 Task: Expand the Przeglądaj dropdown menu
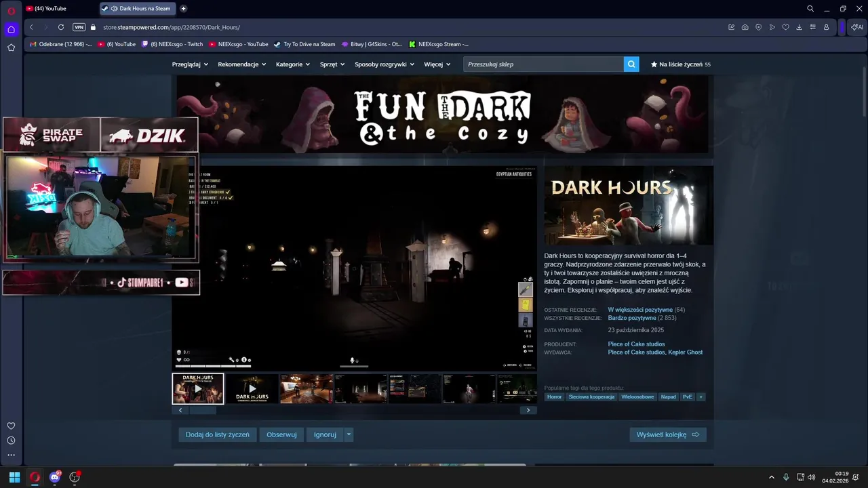190,64
